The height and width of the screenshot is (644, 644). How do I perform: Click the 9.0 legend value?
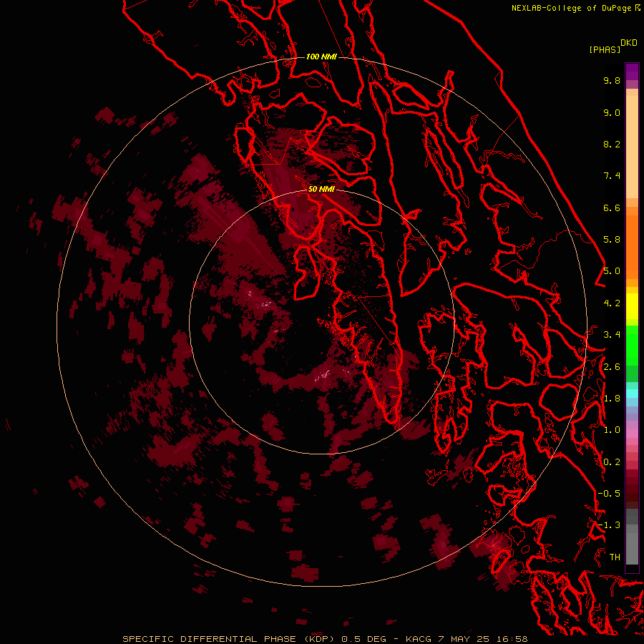[x=612, y=112]
